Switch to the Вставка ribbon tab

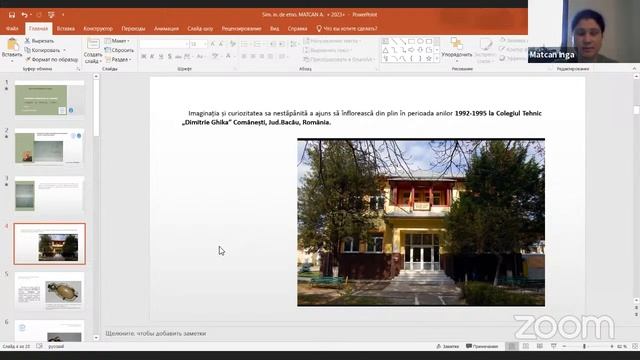(x=66, y=29)
